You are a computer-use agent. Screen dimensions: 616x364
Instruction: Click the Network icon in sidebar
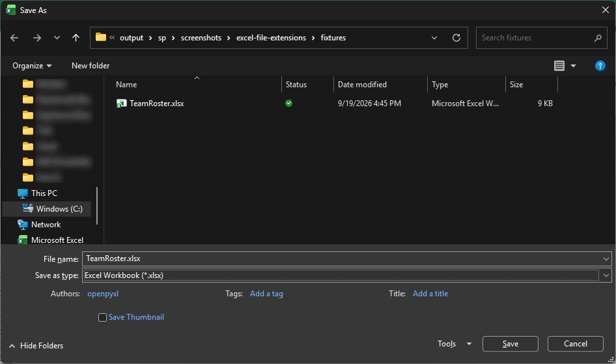coord(22,225)
